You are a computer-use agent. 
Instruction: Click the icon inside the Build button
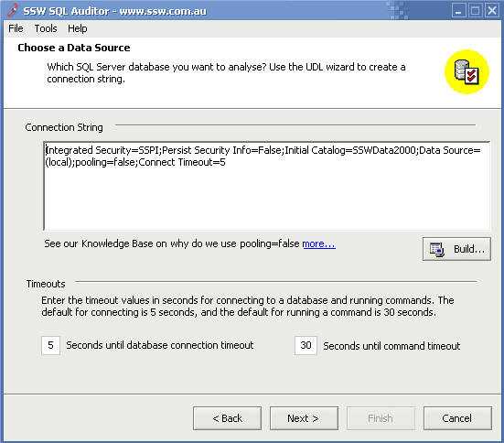[437, 249]
